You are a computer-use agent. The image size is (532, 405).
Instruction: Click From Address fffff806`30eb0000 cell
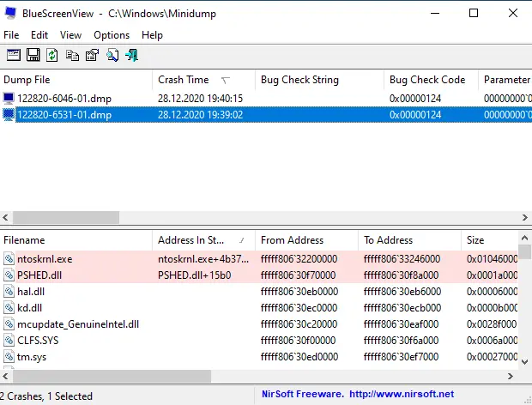pos(299,292)
